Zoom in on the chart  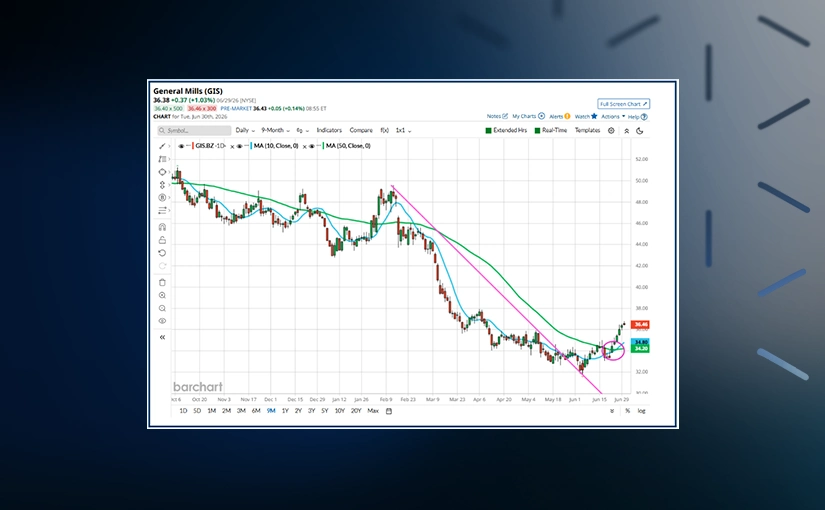[x=162, y=296]
